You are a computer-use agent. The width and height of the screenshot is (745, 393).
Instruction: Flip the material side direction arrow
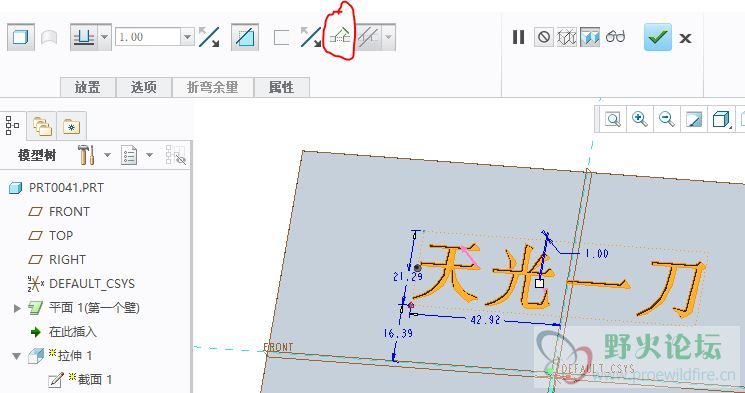pos(311,37)
